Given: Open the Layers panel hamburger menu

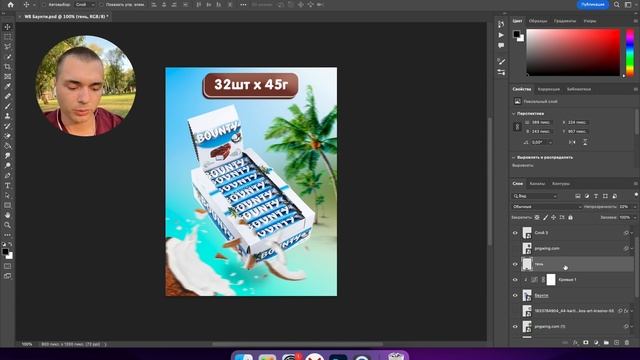Looking at the screenshot, I should click(636, 184).
